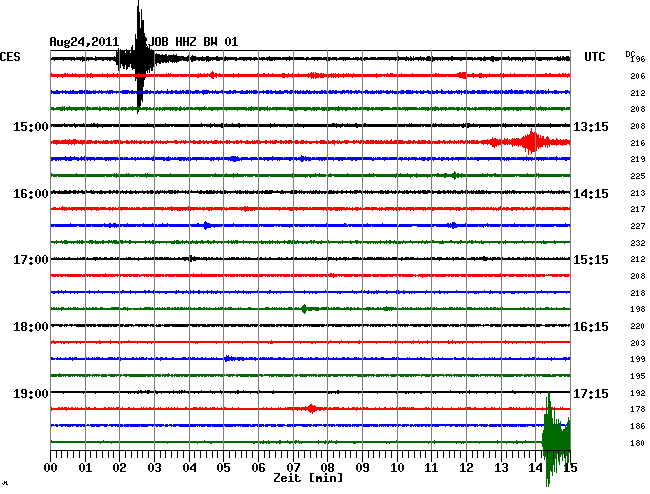Click the DC offset value 218
The width and height of the screenshot is (650, 494).
(x=638, y=293)
